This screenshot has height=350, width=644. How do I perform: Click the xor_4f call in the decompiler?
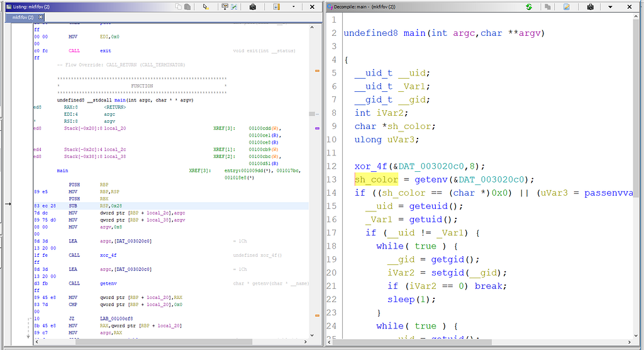[x=370, y=166]
